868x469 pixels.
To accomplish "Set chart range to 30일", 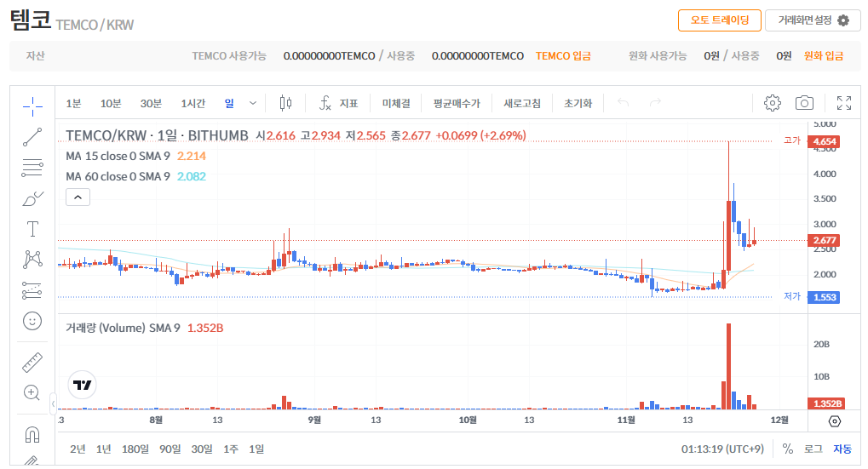I will [202, 449].
